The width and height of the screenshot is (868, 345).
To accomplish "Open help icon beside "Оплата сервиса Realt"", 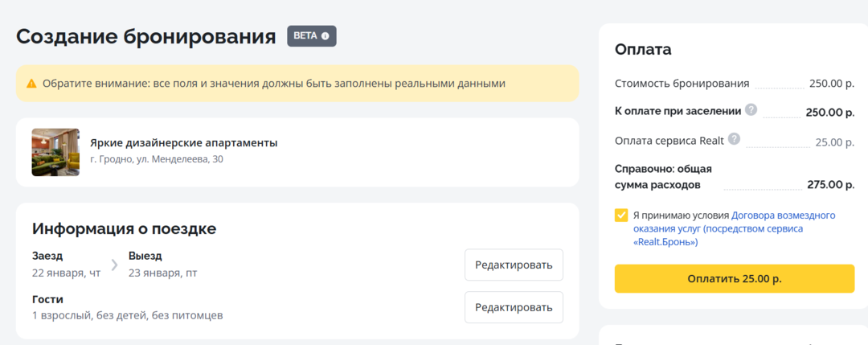I will click(733, 140).
